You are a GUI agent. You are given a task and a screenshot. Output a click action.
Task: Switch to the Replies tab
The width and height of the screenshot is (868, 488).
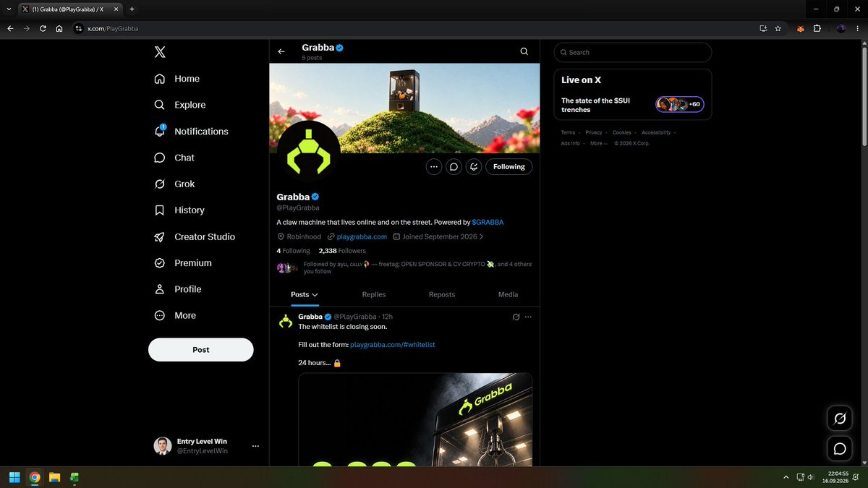374,294
